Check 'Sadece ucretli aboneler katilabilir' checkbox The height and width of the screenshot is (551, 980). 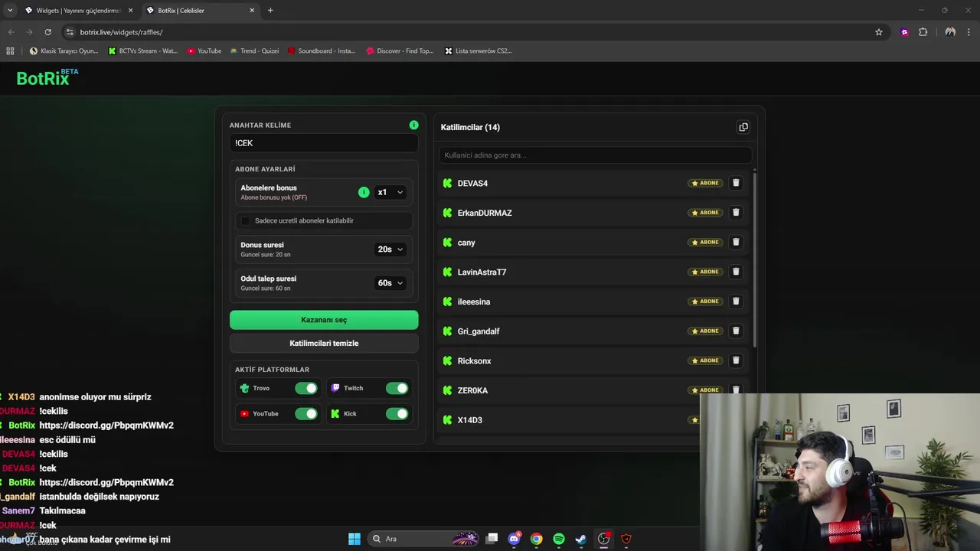(245, 220)
